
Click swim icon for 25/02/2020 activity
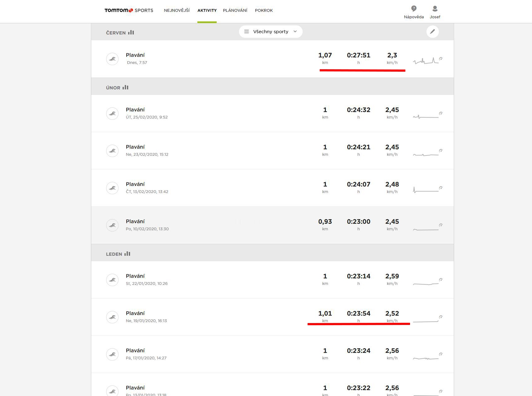(x=112, y=114)
